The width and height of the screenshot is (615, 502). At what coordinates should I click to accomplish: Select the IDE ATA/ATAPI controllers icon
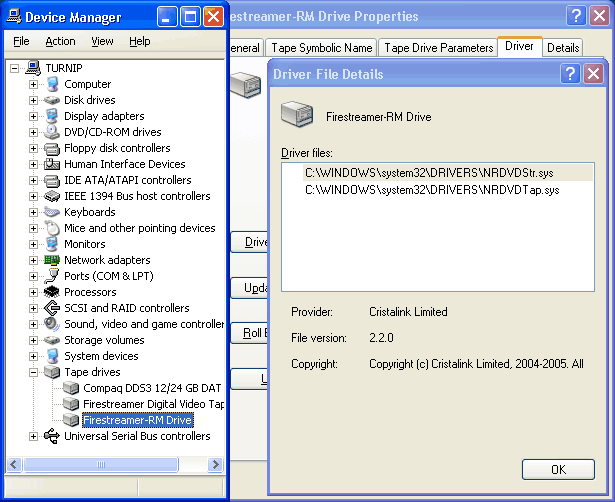(x=52, y=181)
